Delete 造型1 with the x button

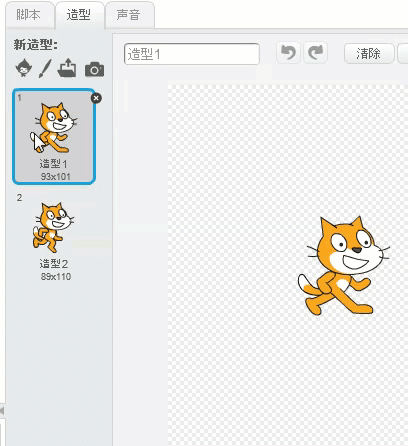coord(96,98)
